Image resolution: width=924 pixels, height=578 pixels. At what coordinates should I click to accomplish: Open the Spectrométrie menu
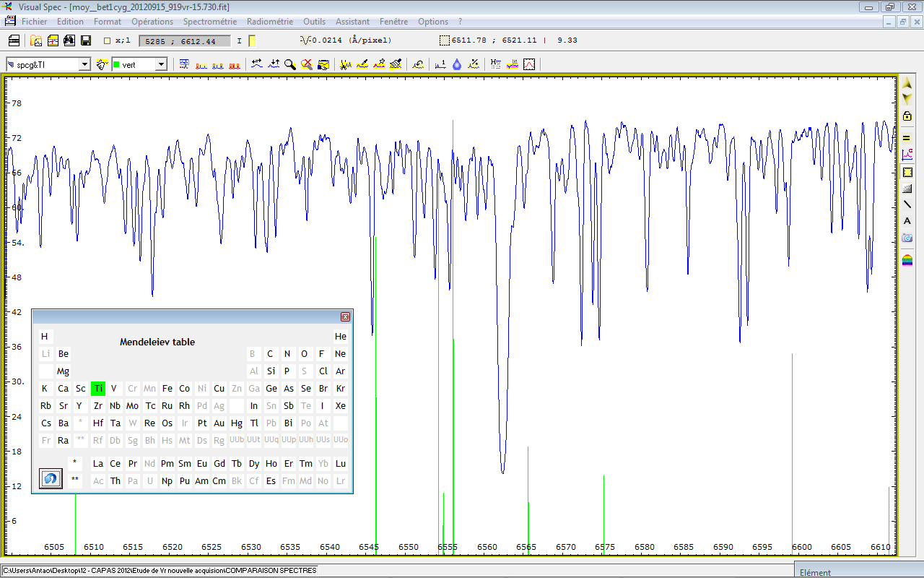click(209, 22)
